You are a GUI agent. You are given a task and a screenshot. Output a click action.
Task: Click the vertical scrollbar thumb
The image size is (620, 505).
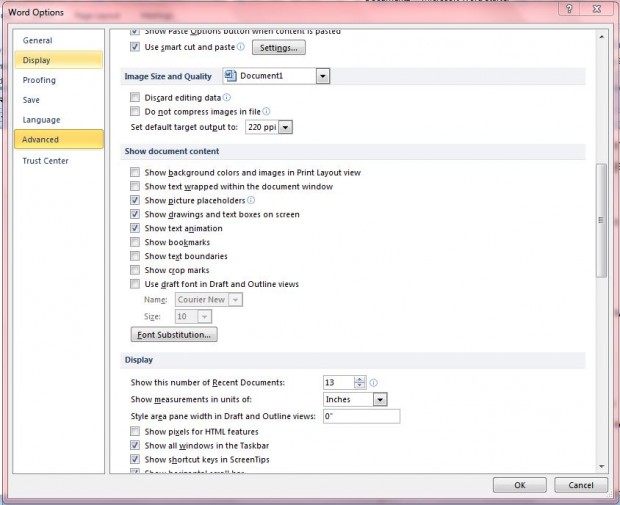[601, 220]
